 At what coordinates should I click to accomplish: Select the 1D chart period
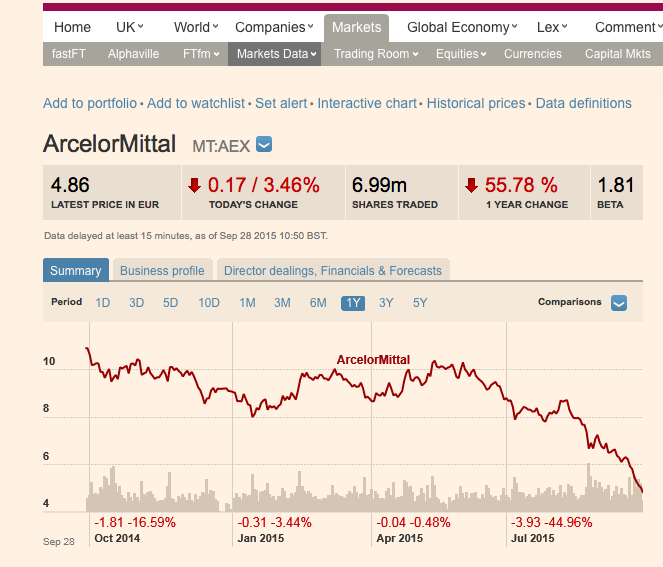[x=102, y=303]
